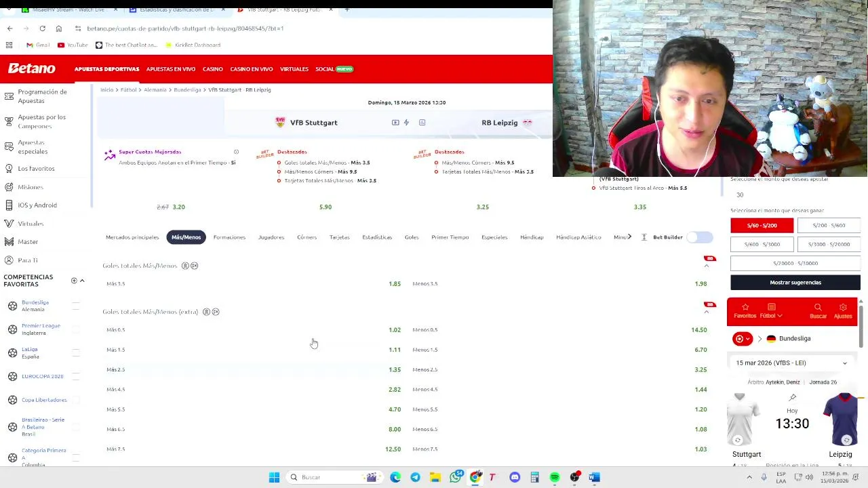Go to Bundesliga breadcrumb link
This screenshot has height=488, width=868.
[x=187, y=89]
